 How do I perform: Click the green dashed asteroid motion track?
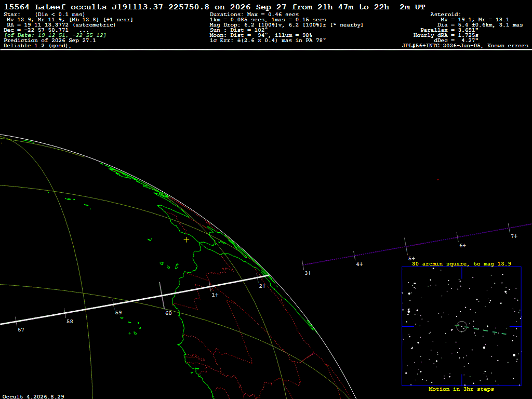481,330
